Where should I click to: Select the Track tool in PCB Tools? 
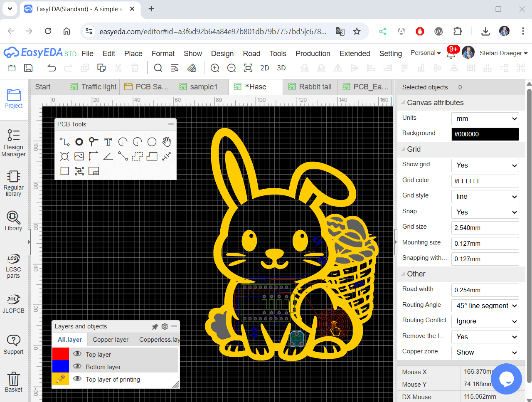point(64,142)
